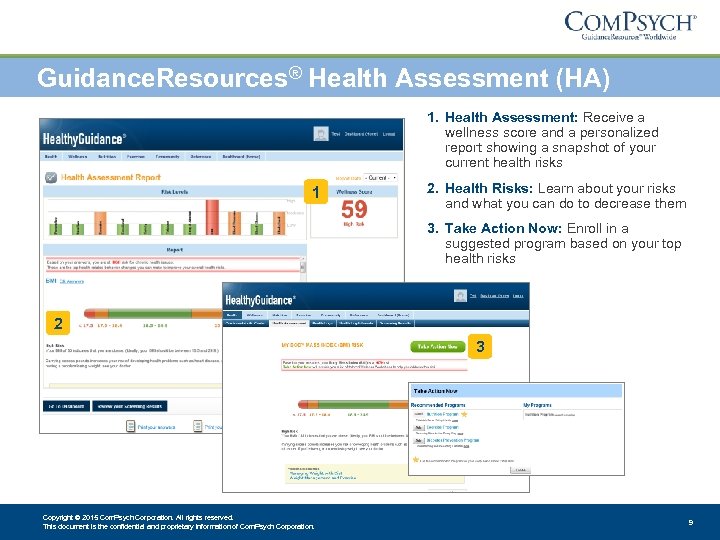Viewport: 720px width, 540px height.
Task: Click the scrollbar in the Report text box
Action: pyautogui.click(x=303, y=269)
